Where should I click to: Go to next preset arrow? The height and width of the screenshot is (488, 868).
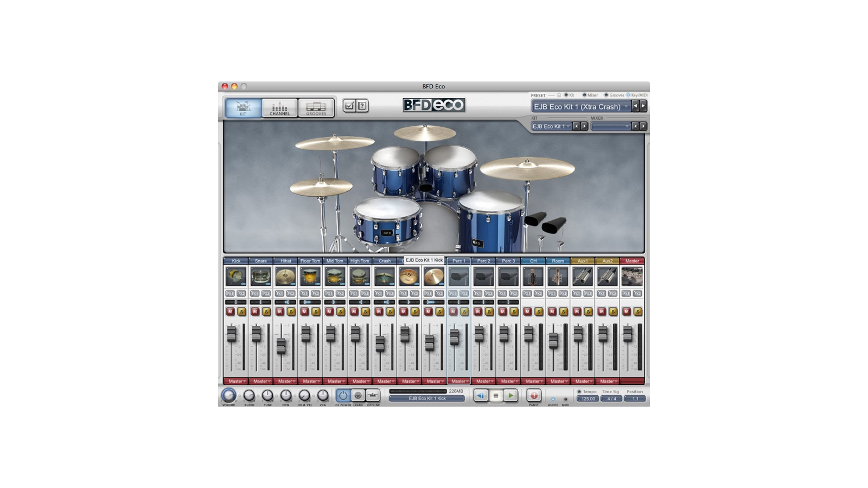tap(643, 106)
